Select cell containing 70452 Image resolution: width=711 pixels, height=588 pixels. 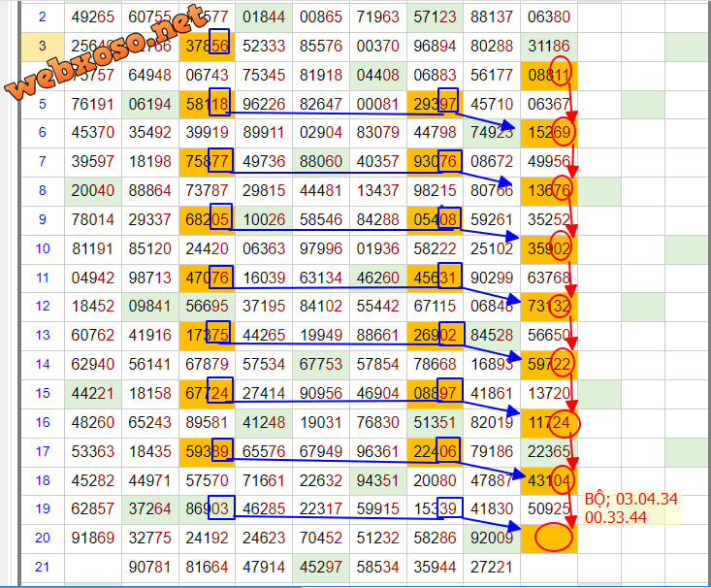coord(321,539)
